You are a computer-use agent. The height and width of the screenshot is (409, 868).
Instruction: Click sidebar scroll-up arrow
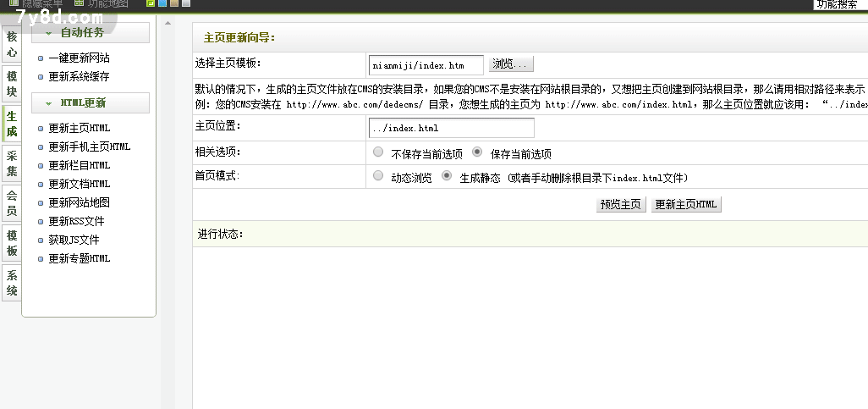[168, 23]
